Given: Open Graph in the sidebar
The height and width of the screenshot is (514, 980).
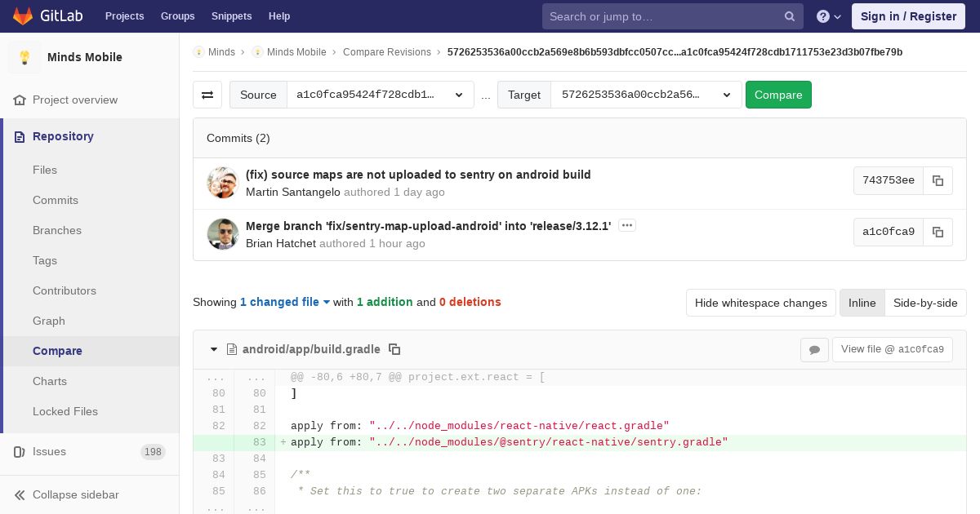Looking at the screenshot, I should 49,321.
